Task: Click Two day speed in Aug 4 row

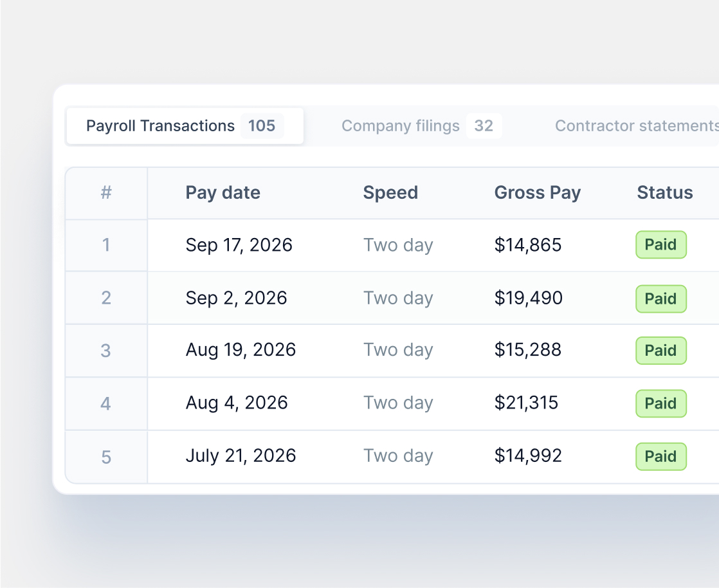Action: 398,403
